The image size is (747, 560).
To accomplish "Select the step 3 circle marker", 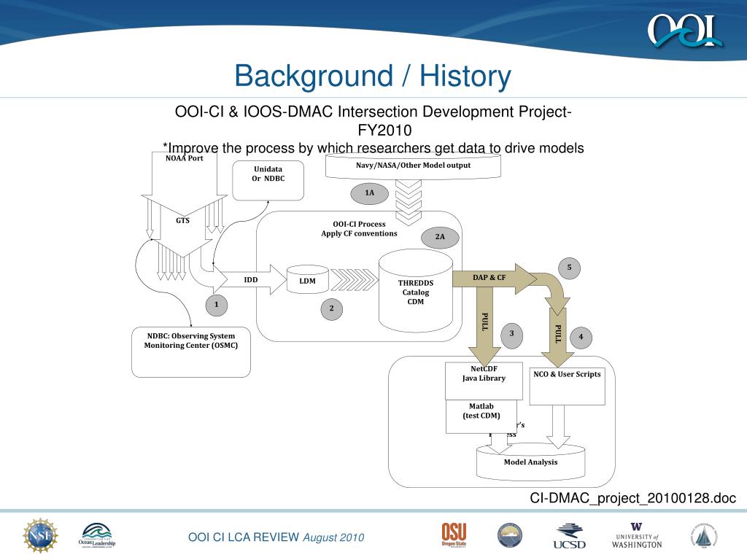I will (x=511, y=334).
